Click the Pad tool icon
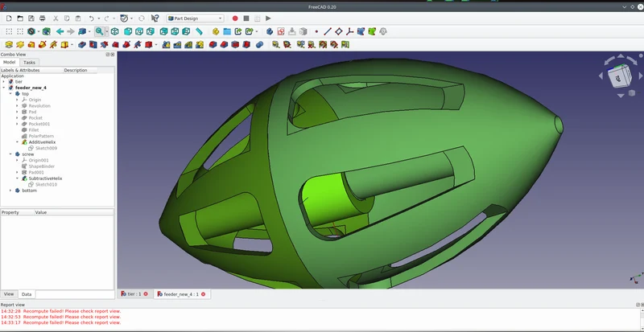644x332 pixels. [x=9, y=45]
